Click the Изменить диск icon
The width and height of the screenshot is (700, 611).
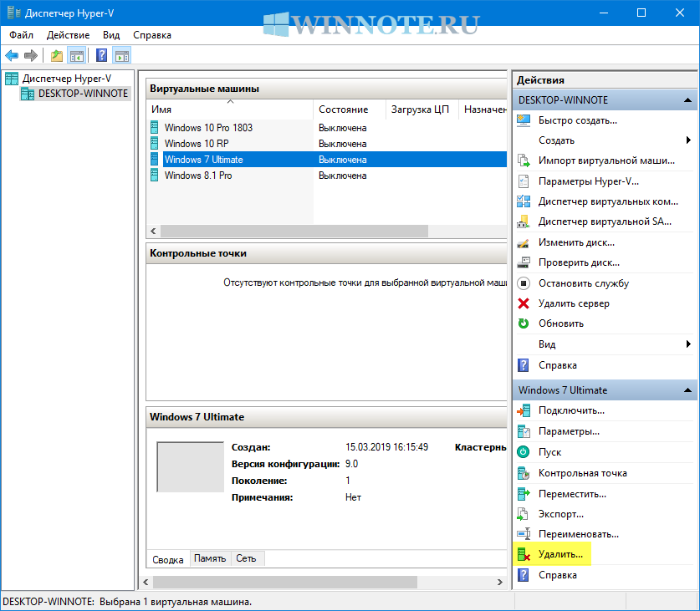click(524, 242)
